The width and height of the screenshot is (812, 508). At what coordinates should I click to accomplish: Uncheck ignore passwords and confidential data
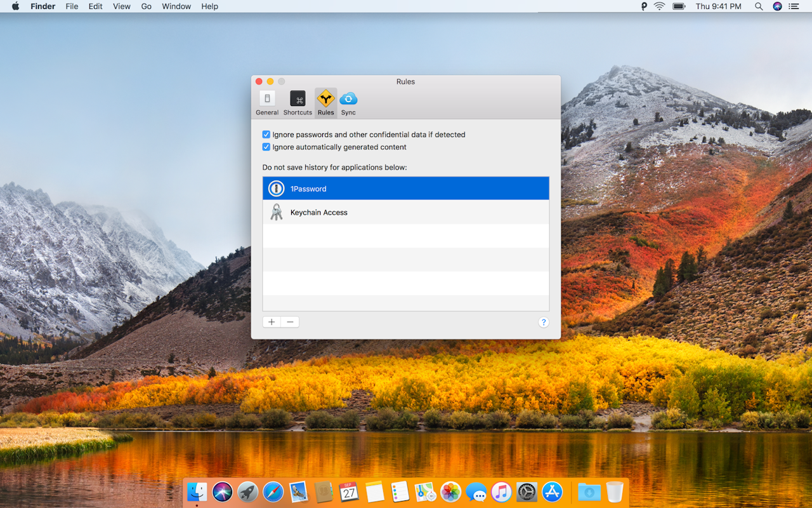pyautogui.click(x=266, y=134)
